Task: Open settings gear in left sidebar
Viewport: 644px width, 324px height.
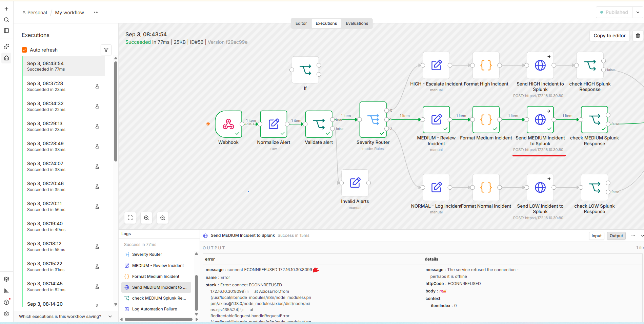Action: 6,314
